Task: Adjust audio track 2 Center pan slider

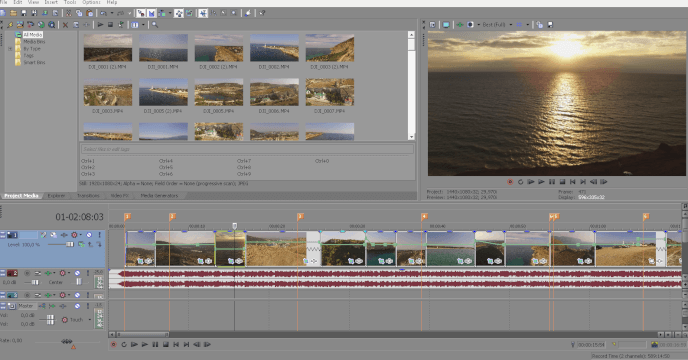Action: [78, 282]
